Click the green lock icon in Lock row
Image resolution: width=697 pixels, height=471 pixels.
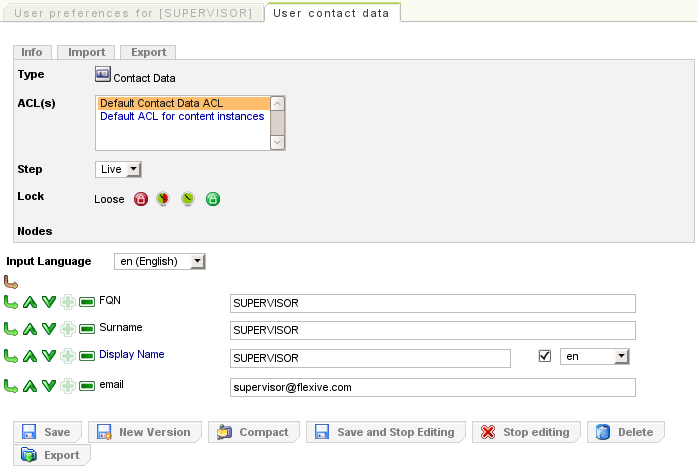point(213,199)
